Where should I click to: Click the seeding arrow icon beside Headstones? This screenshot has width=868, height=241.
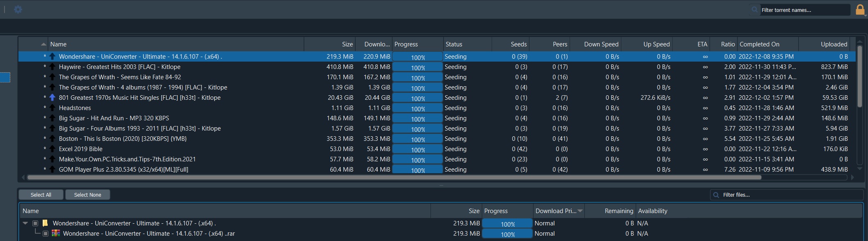point(52,108)
